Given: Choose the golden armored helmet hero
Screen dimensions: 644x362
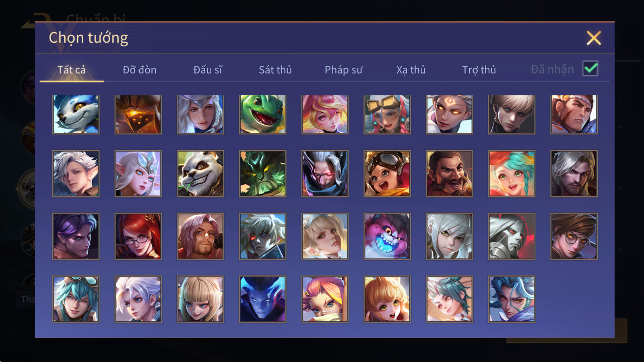Looking at the screenshot, I should [138, 114].
